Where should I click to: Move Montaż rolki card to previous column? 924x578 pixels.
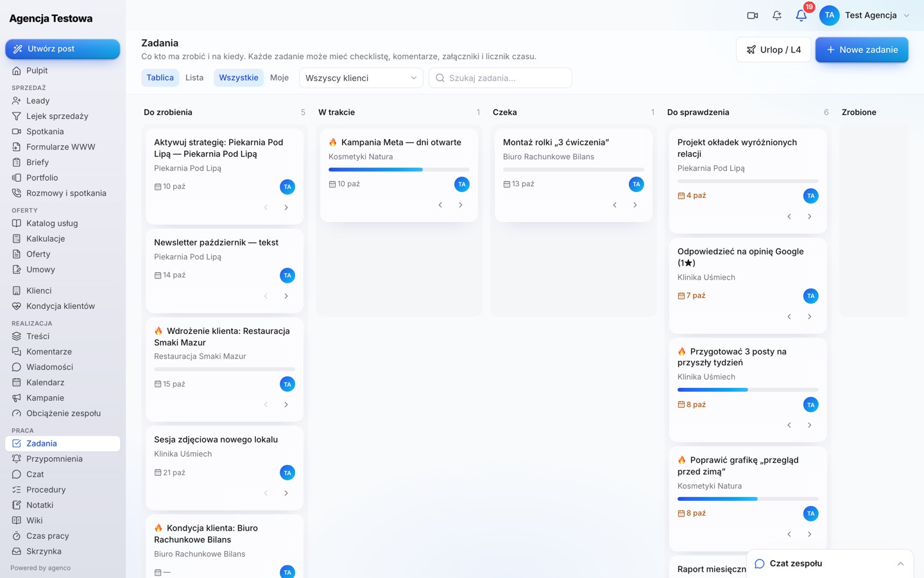[615, 205]
